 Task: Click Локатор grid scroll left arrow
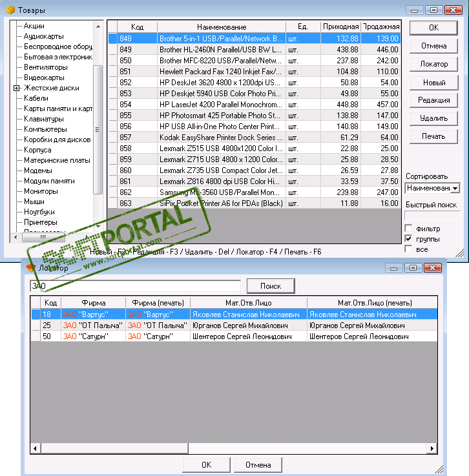(36, 448)
